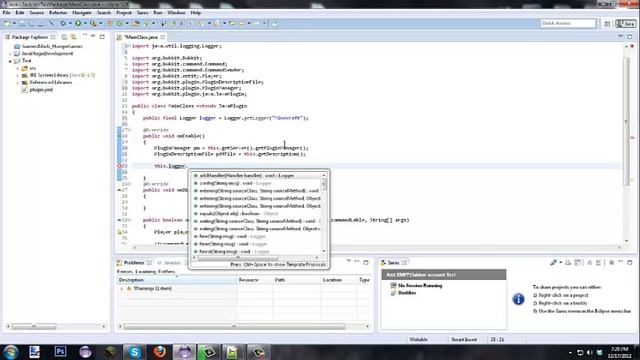Image resolution: width=640 pixels, height=360 pixels.
Task: Collapse the onEnable method fold marker
Action: coord(129,130)
